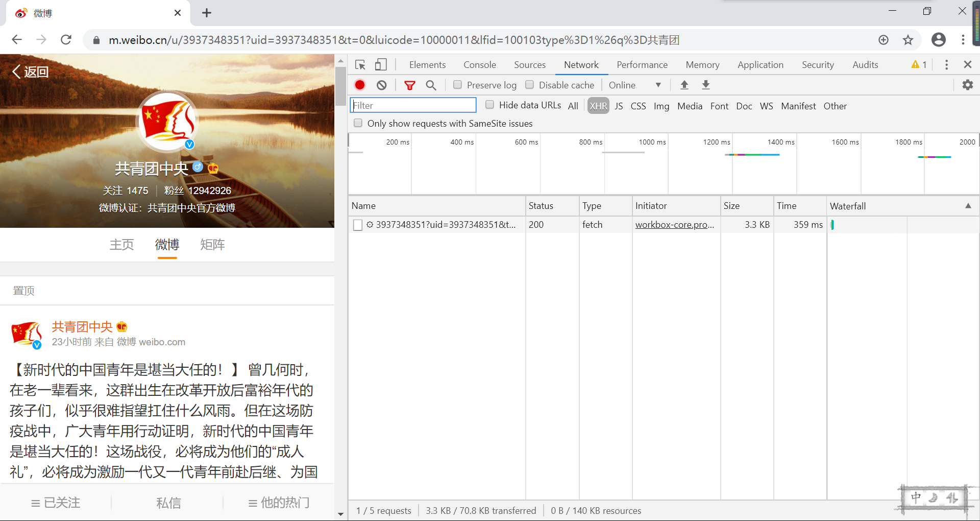
Task: Click the network overview timeline at 1400 ms
Action: click(x=781, y=142)
